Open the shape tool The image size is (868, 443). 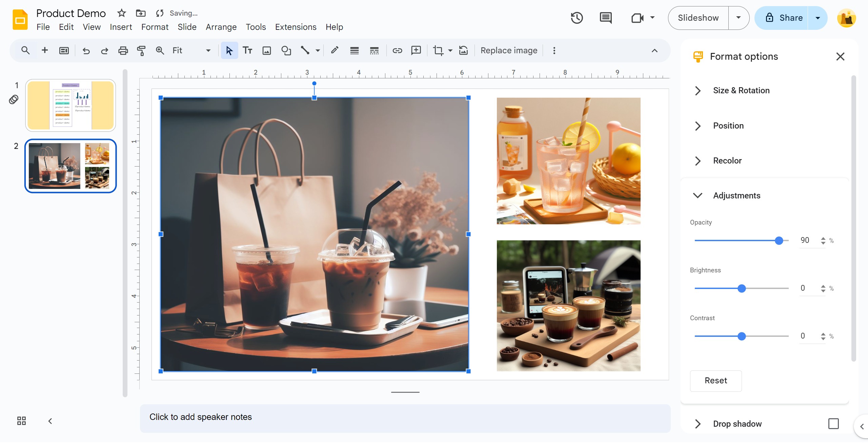coord(286,51)
